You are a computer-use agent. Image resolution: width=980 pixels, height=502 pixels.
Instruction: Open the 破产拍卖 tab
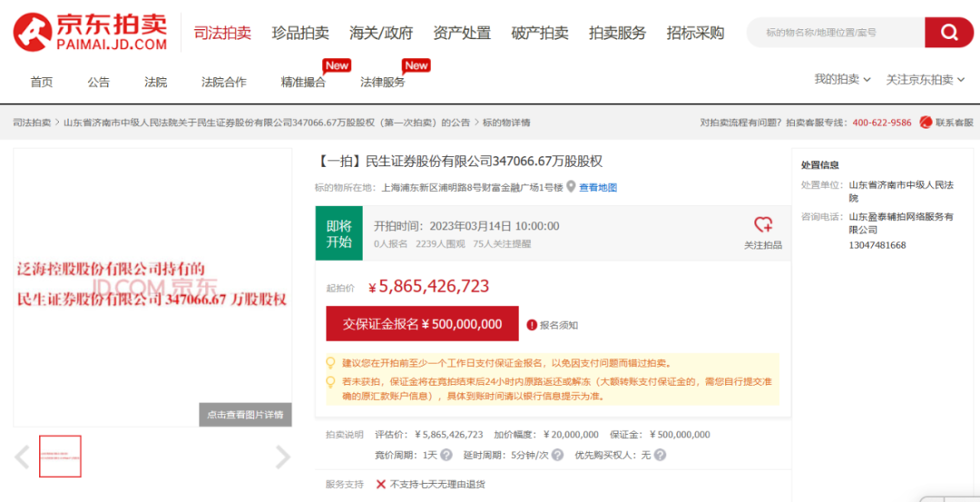pyautogui.click(x=540, y=33)
